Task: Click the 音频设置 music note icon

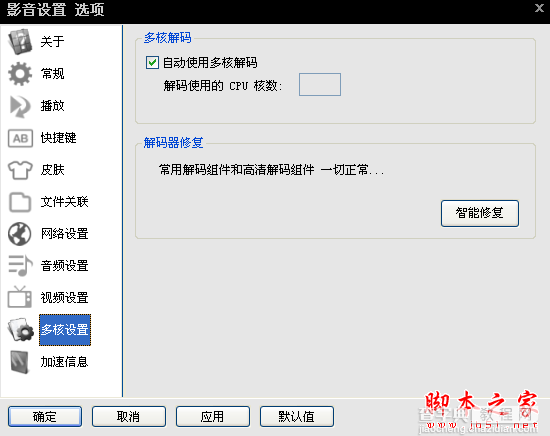Action: coord(20,266)
